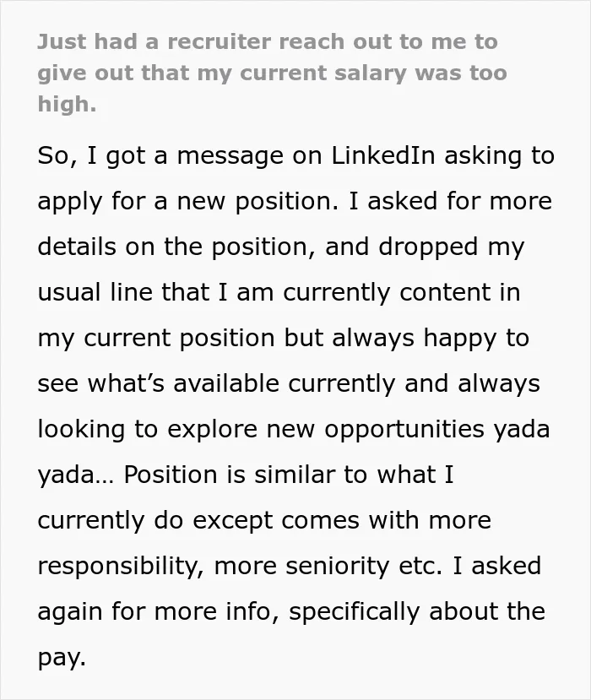Click the word 'opportunities' in the paragraph
Screen dimensions: 591x700
coord(404,430)
